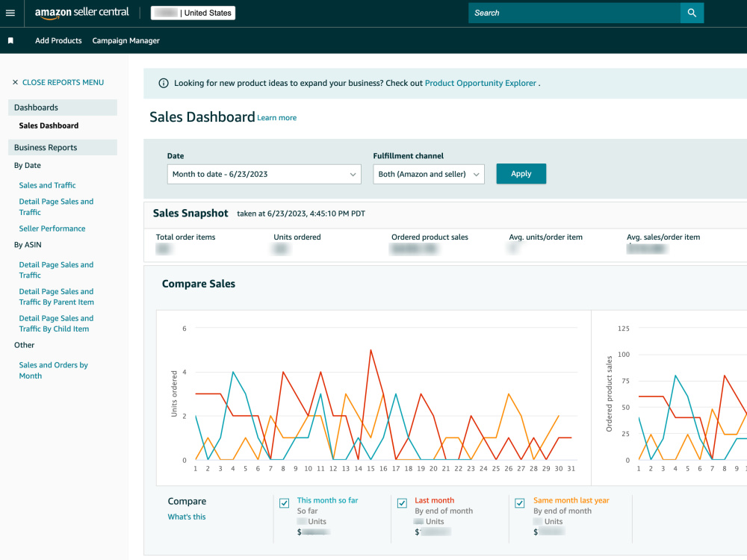747x560 pixels.
Task: Open Seller Performance report
Action: coord(52,228)
